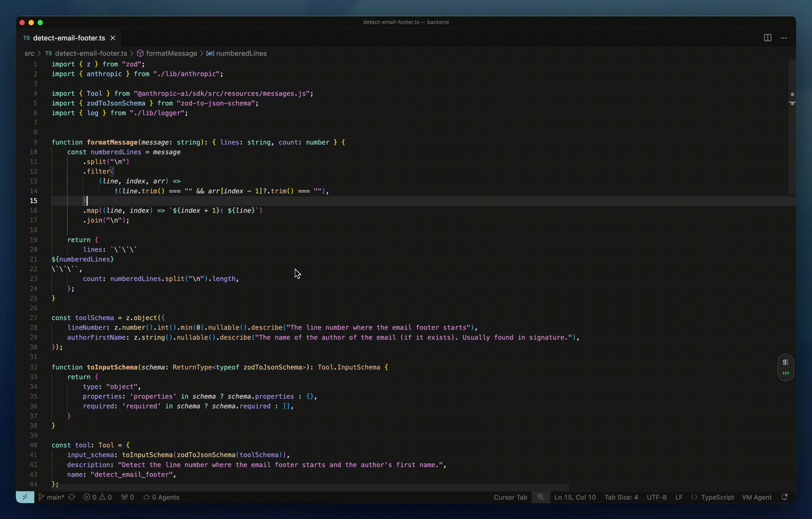The width and height of the screenshot is (812, 519).
Task: Toggle the Cursor Tab status item
Action: click(510, 497)
